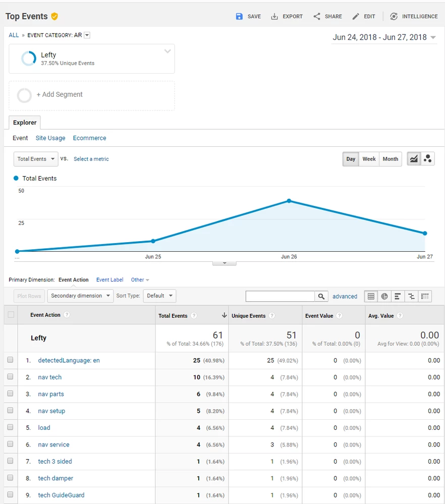Open help for Total Events column
The image size is (445, 504).
(x=194, y=316)
